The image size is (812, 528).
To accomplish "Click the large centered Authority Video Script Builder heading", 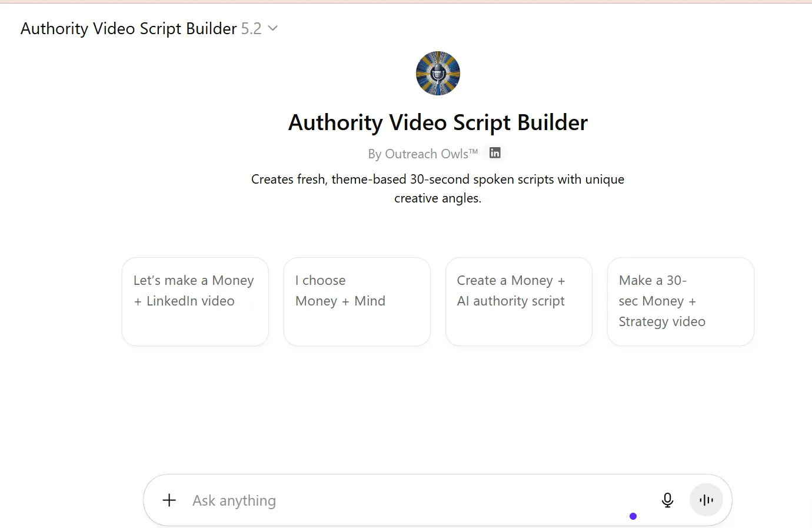I will [x=438, y=122].
